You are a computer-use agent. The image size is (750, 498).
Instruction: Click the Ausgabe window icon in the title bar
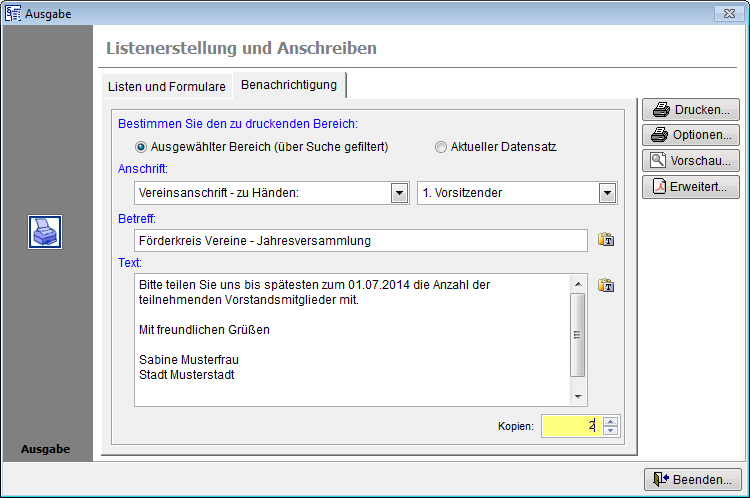click(x=13, y=12)
